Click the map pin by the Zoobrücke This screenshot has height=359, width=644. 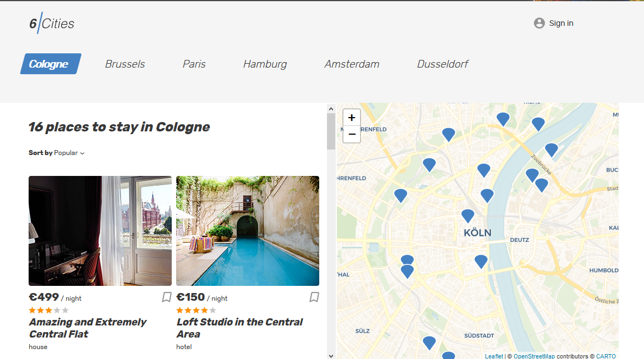pos(551,149)
